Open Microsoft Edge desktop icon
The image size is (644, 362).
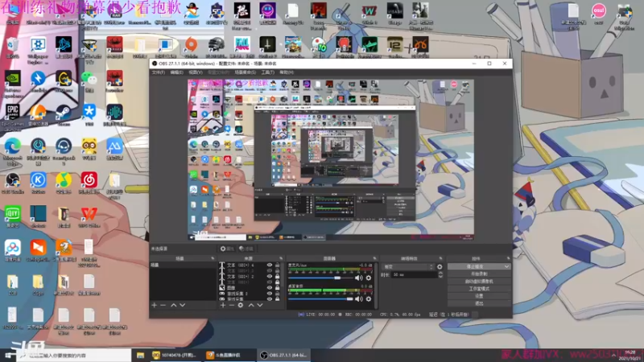(x=12, y=151)
